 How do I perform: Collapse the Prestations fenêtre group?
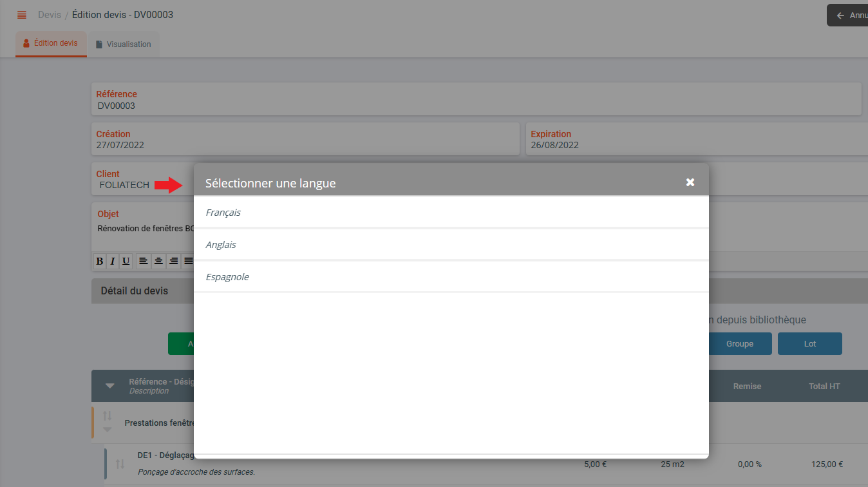[x=108, y=430]
